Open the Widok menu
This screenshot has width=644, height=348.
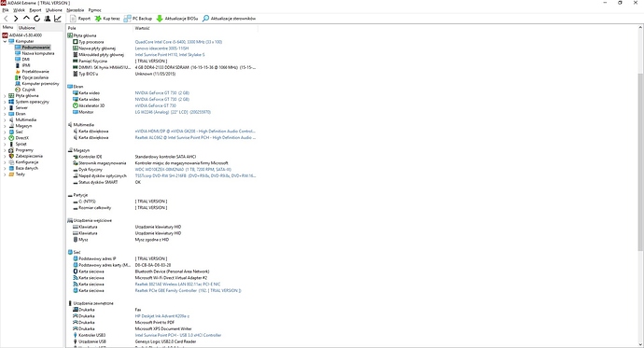pyautogui.click(x=19, y=10)
